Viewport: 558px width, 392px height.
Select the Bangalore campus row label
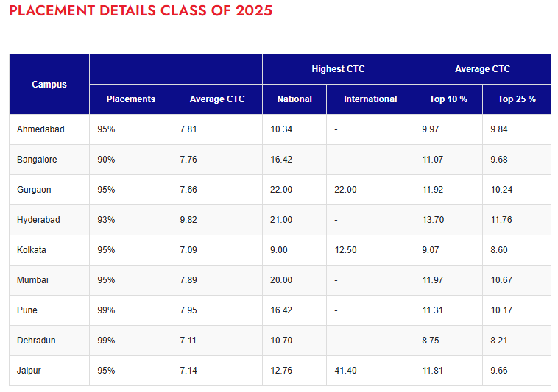click(37, 160)
